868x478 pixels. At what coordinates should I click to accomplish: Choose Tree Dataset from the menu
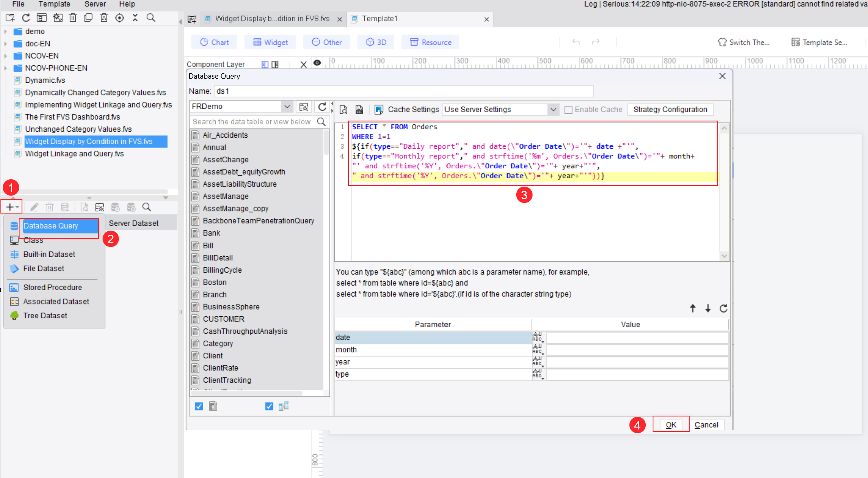pos(45,315)
